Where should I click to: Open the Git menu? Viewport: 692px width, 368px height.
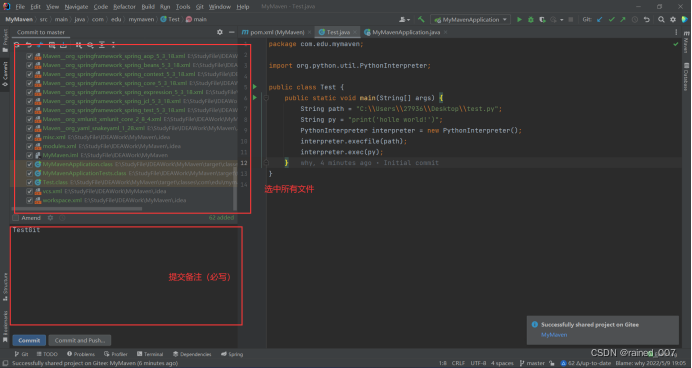coord(199,7)
